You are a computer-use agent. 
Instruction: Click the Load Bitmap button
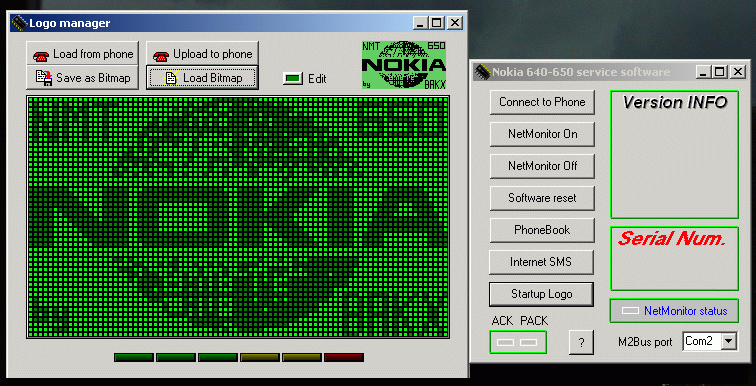click(x=202, y=78)
